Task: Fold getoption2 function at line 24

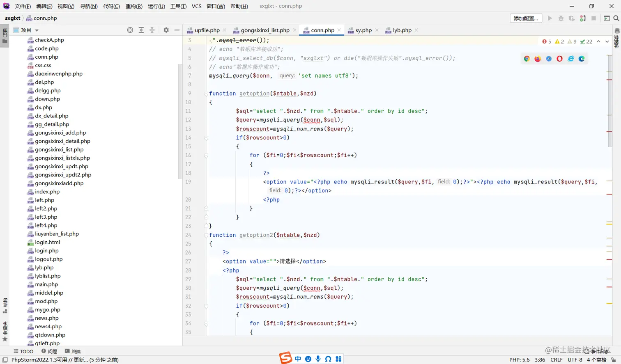Action: pos(206,235)
